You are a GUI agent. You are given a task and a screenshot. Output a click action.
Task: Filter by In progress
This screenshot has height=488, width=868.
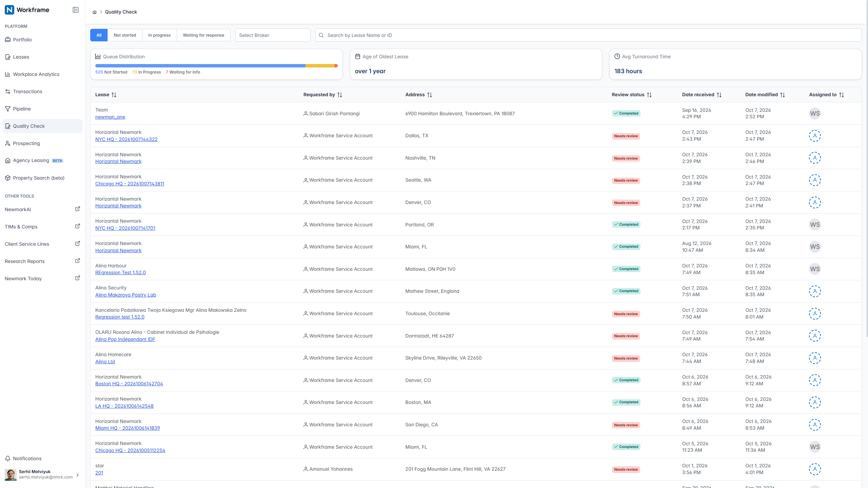[x=159, y=35]
